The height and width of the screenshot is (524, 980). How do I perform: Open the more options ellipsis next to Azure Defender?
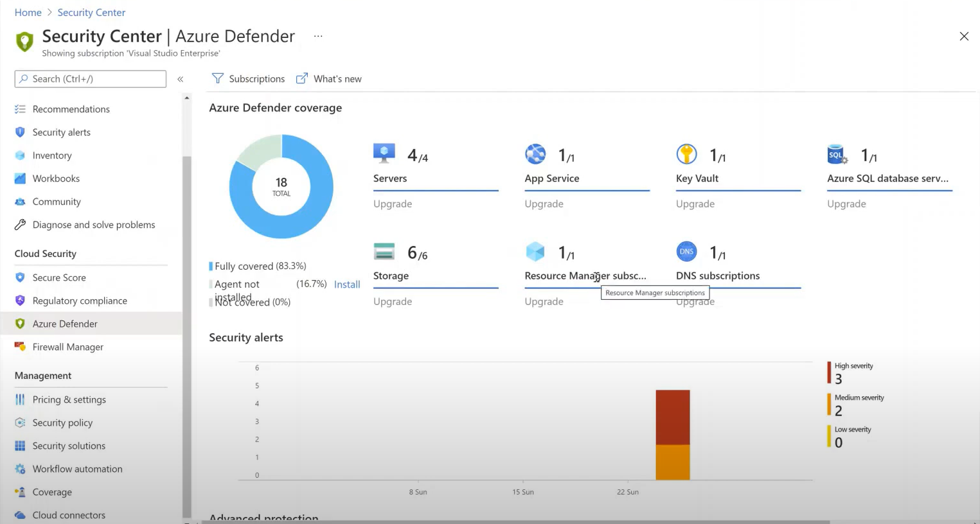pyautogui.click(x=318, y=37)
